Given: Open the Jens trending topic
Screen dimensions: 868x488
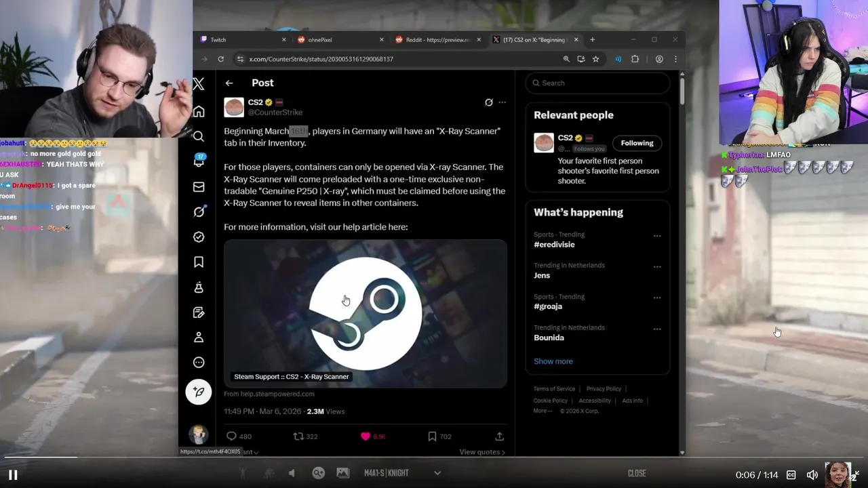Looking at the screenshot, I should click(542, 275).
